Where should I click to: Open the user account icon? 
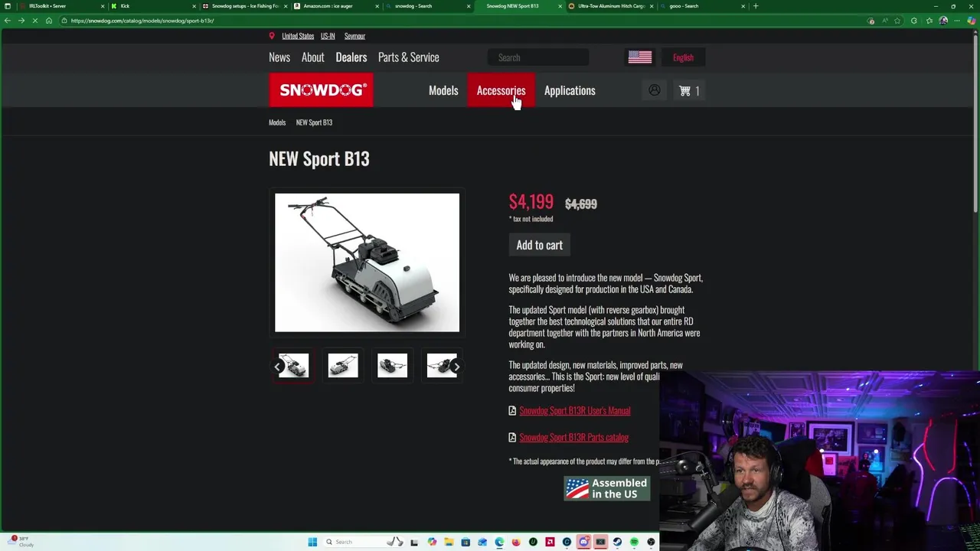coord(655,90)
